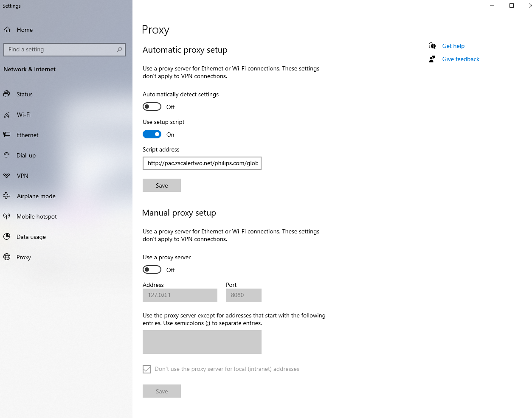Go to Status section
The width and height of the screenshot is (532, 418).
tap(24, 94)
